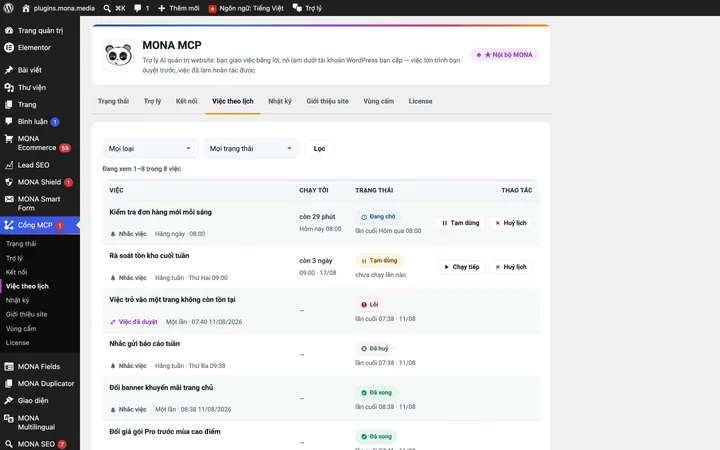Click the VIỆC column header
The height and width of the screenshot is (450, 720).
pos(116,190)
